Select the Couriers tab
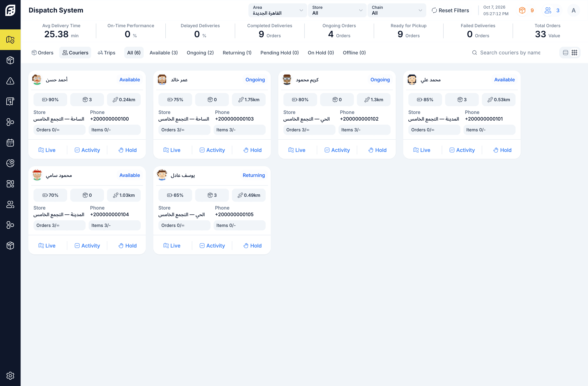 point(75,53)
